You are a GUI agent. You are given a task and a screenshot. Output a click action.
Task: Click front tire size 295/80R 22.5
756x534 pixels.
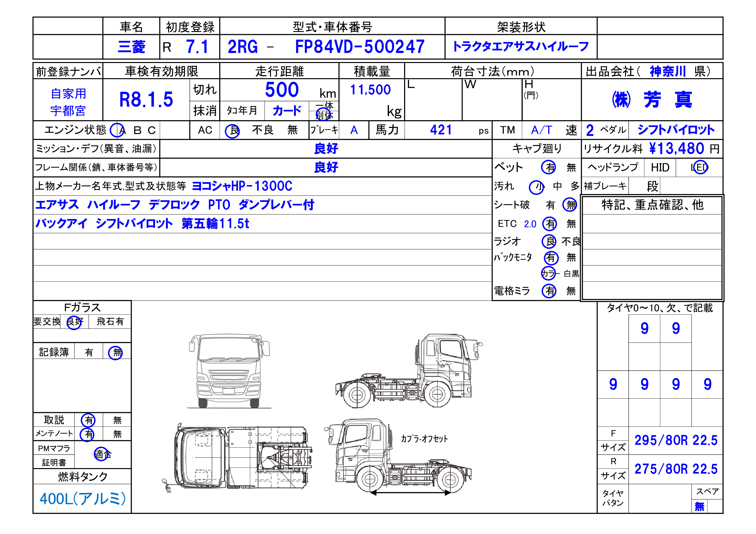(x=676, y=440)
